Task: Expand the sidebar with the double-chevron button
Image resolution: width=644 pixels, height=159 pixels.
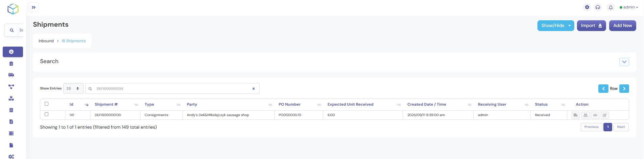Action: [x=34, y=7]
